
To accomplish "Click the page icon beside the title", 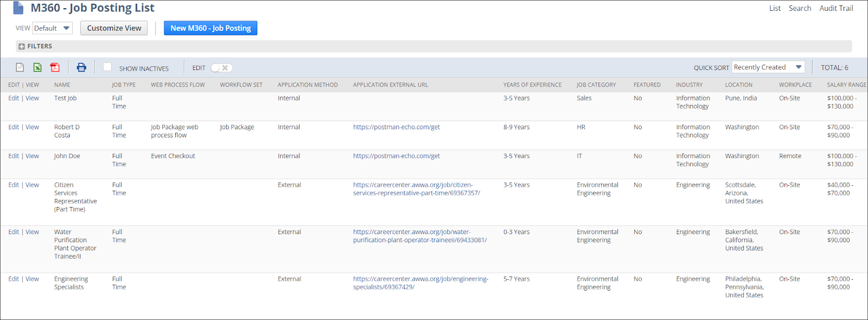I will tap(18, 8).
